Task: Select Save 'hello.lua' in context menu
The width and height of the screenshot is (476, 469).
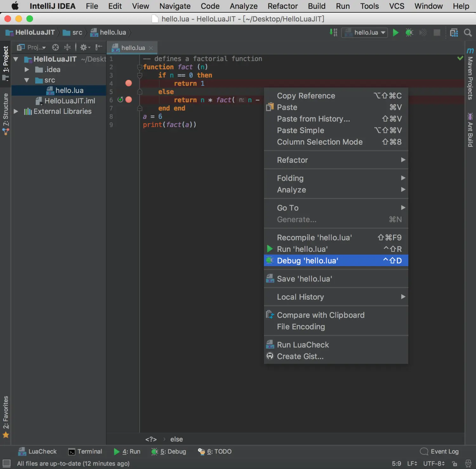Action: coord(336,279)
